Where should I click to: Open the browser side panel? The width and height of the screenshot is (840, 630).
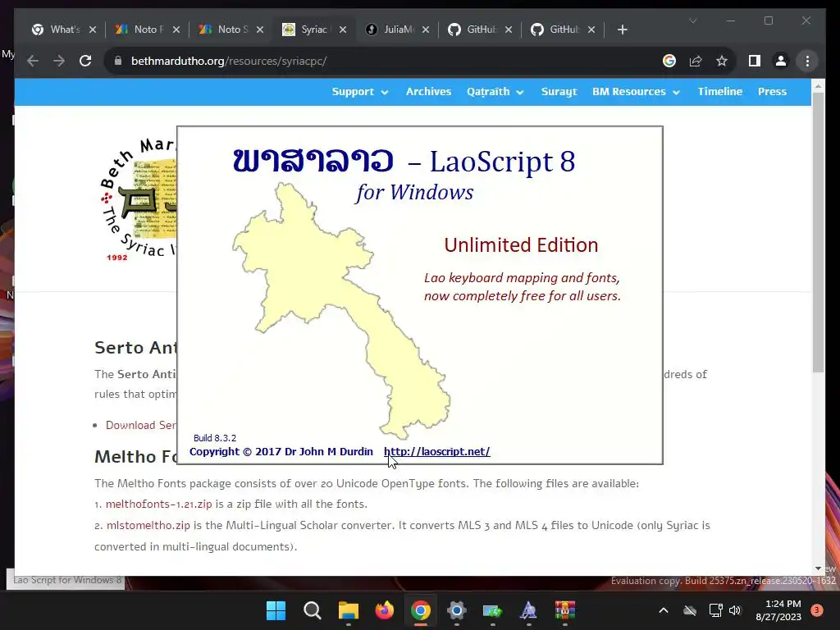coord(755,61)
